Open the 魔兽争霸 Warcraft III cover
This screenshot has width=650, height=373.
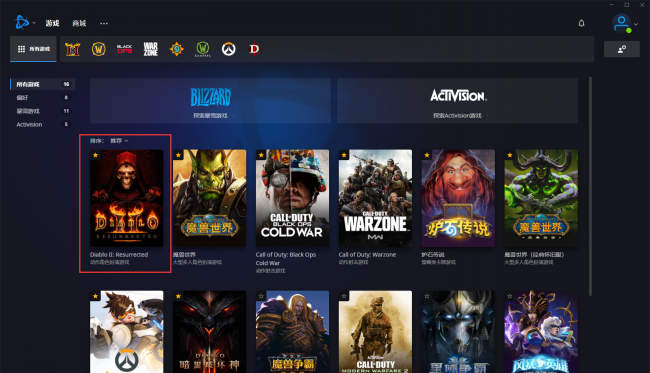tap(292, 332)
